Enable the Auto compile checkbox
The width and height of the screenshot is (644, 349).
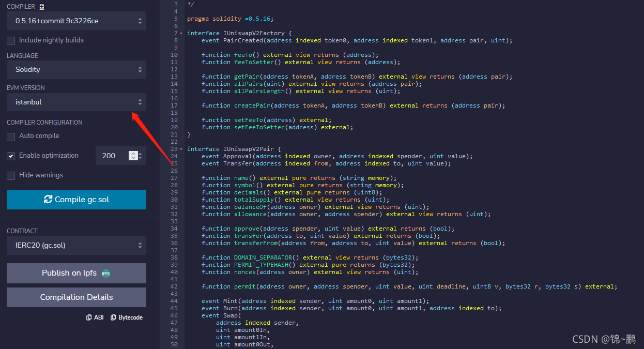click(11, 136)
